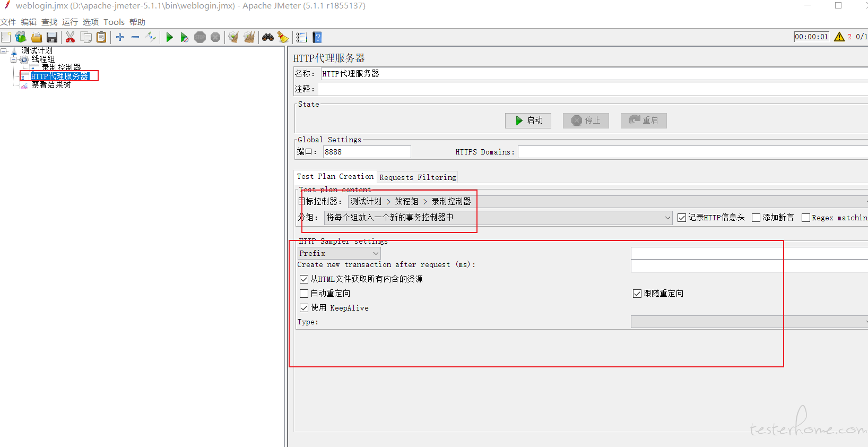Select 测试计划 test plan node
The width and height of the screenshot is (868, 447).
pyautogui.click(x=37, y=50)
